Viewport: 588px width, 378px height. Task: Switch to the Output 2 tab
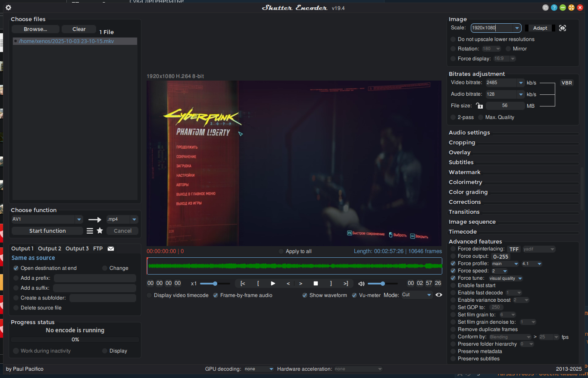(50, 249)
